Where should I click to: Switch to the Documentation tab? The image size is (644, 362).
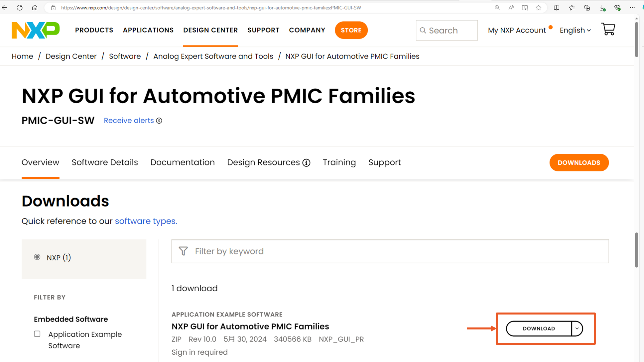(x=183, y=162)
